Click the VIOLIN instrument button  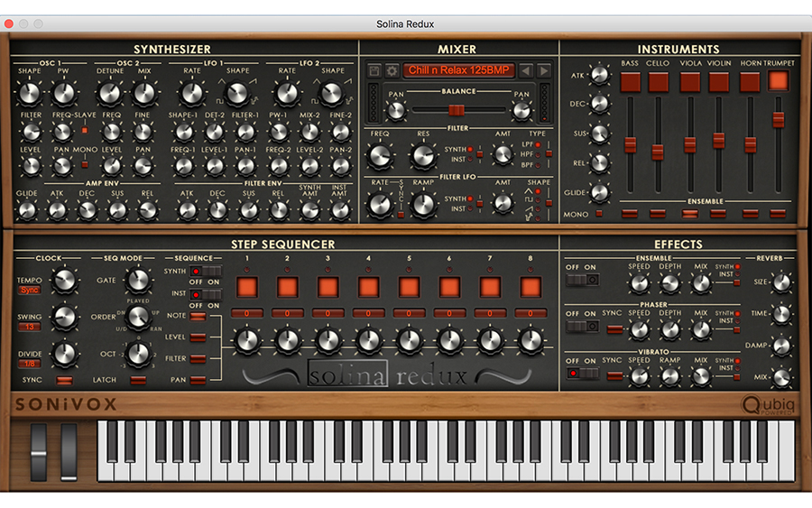point(718,82)
